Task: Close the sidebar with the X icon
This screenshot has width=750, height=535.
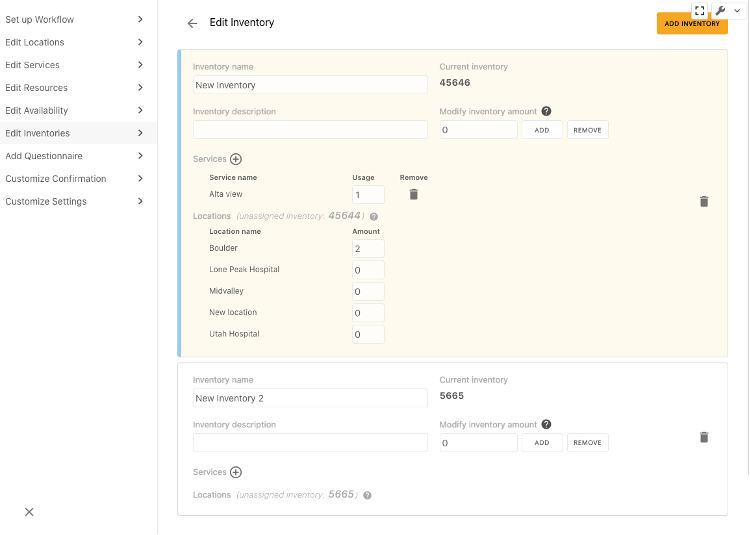Action: pyautogui.click(x=29, y=512)
